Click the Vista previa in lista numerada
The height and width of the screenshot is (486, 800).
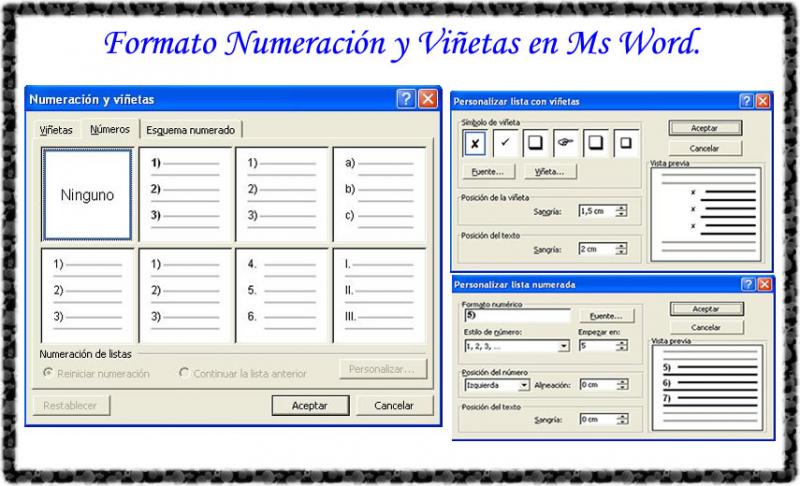(x=708, y=388)
